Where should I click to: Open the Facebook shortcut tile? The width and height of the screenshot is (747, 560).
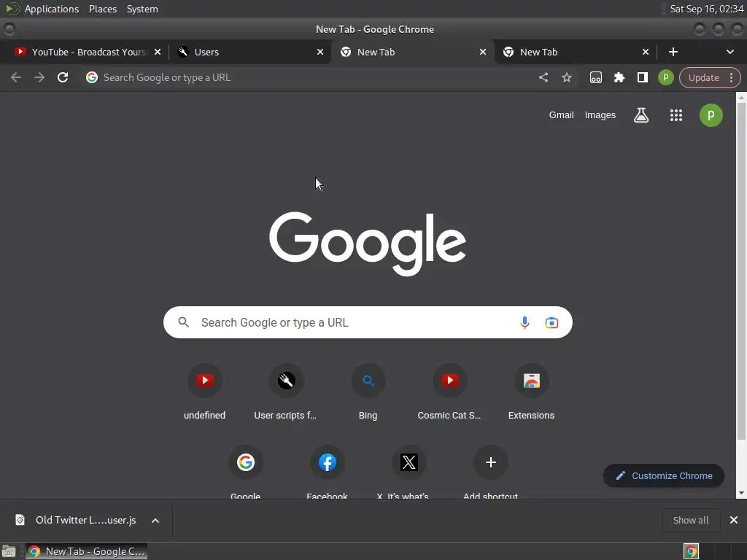328,472
